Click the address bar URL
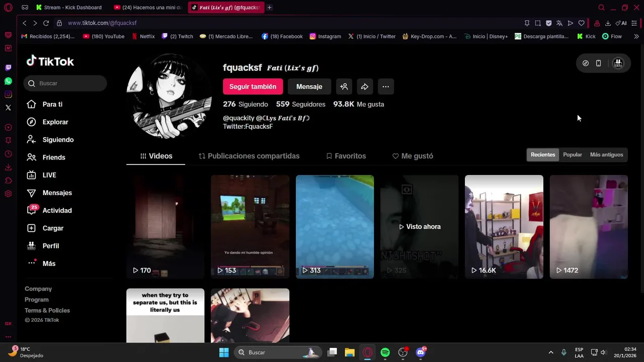The width and height of the screenshot is (644, 362). coord(102,23)
